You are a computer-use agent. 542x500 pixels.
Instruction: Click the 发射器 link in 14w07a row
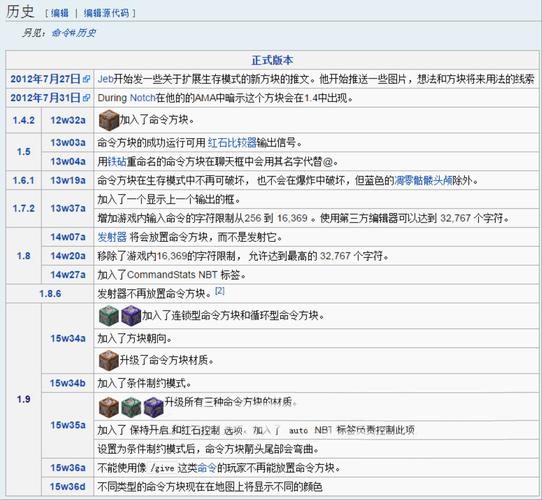click(x=112, y=237)
